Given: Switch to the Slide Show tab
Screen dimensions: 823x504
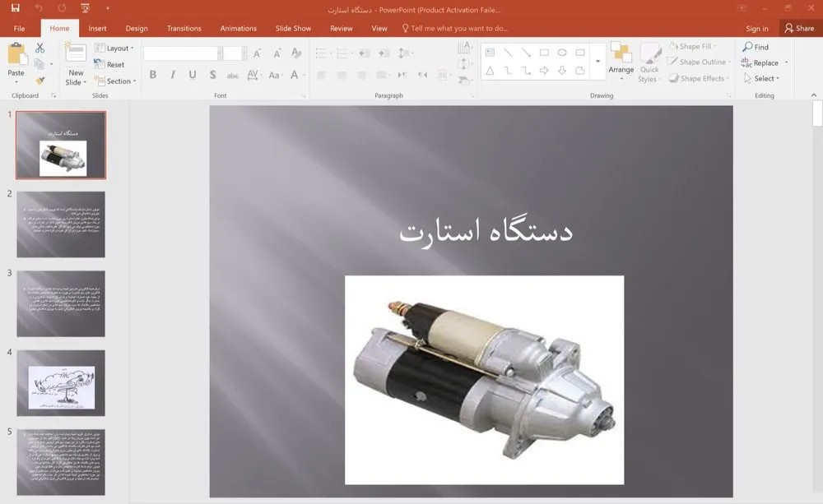Looking at the screenshot, I should click(x=294, y=28).
